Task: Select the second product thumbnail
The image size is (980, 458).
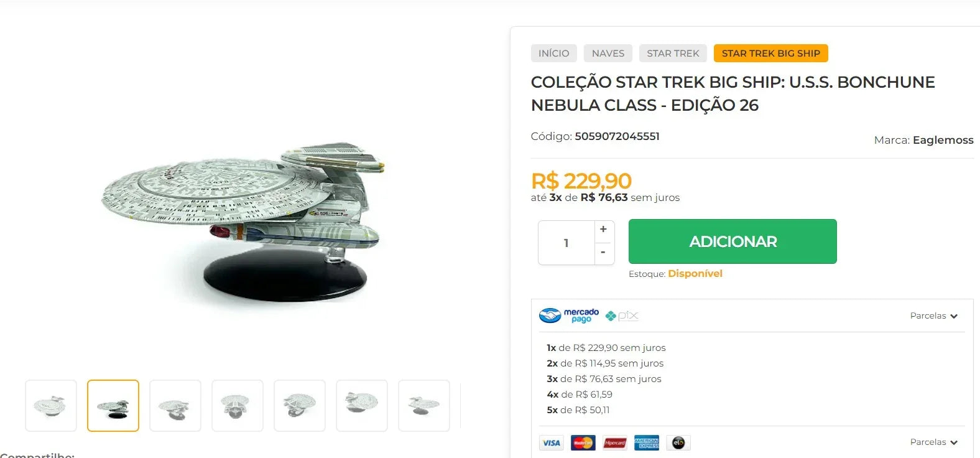Action: [113, 405]
